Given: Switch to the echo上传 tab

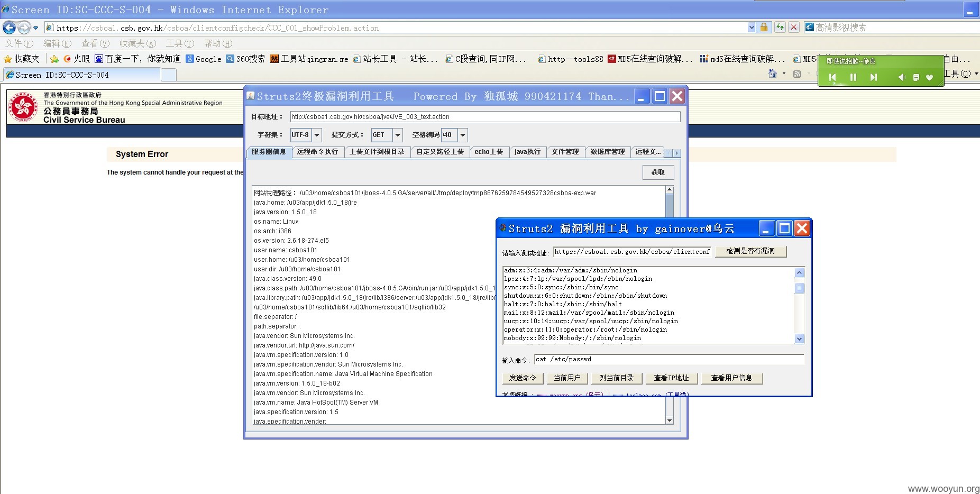Looking at the screenshot, I should pos(489,152).
